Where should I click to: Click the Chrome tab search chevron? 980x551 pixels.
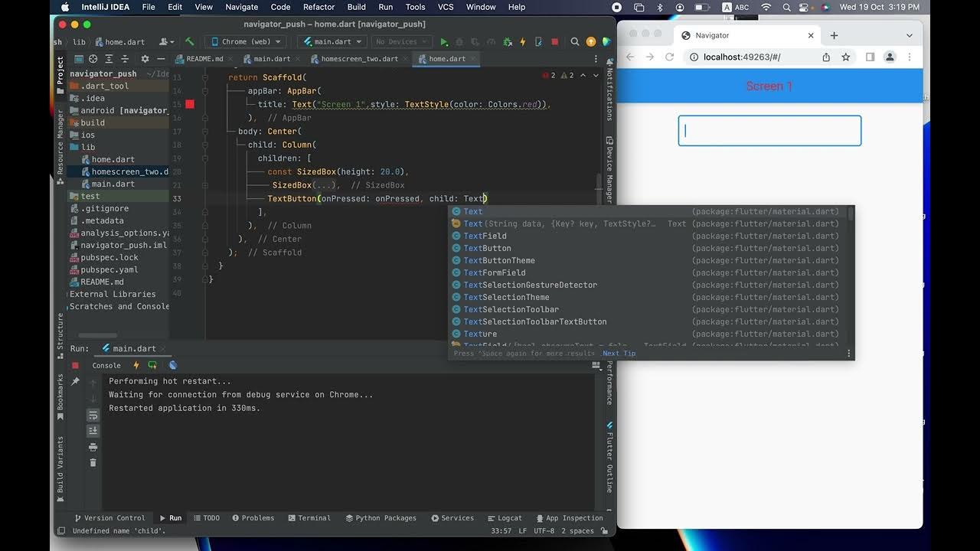[x=910, y=35]
